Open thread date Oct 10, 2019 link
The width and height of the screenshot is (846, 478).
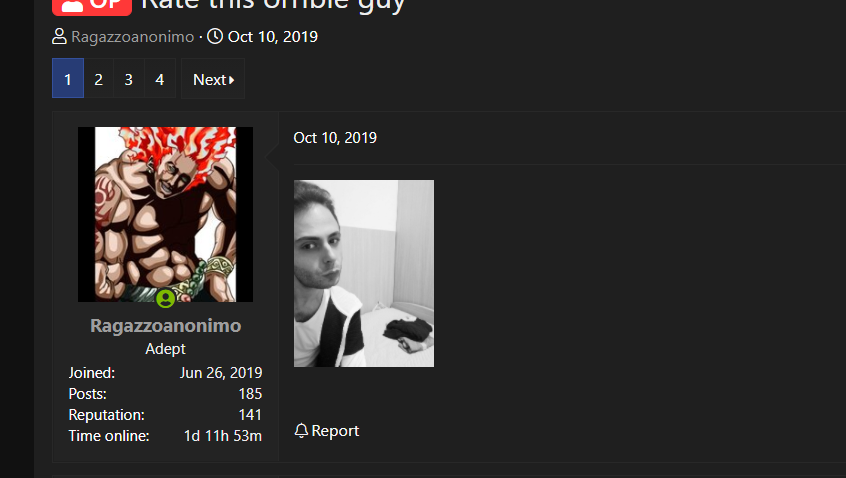coord(272,37)
